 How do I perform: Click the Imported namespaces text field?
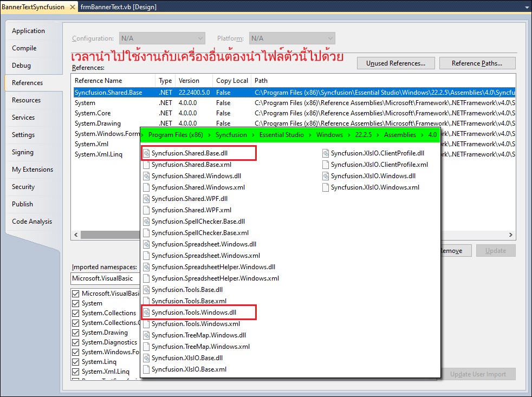(106, 278)
